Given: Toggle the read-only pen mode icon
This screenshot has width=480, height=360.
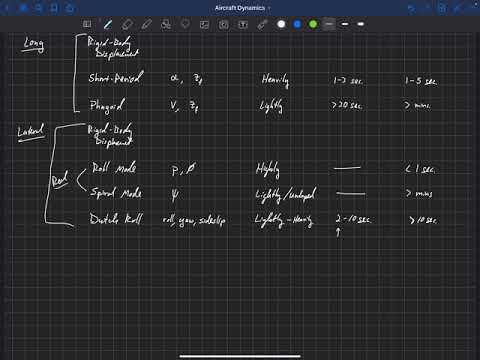Looking at the screenshot, I should click(x=458, y=8).
